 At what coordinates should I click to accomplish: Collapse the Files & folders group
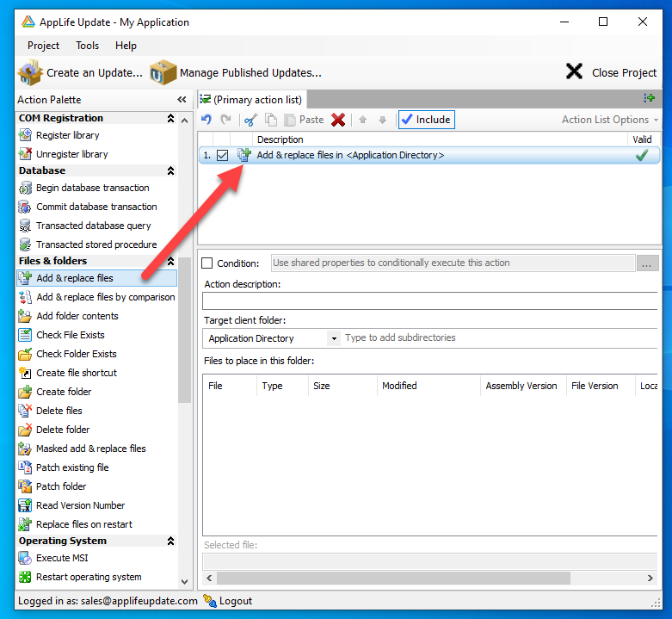pyautogui.click(x=170, y=261)
